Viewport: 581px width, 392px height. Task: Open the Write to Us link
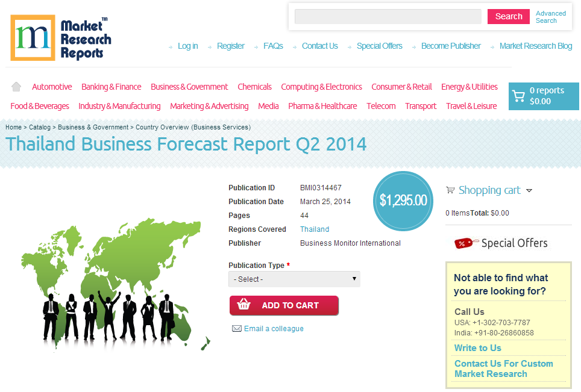pos(477,348)
